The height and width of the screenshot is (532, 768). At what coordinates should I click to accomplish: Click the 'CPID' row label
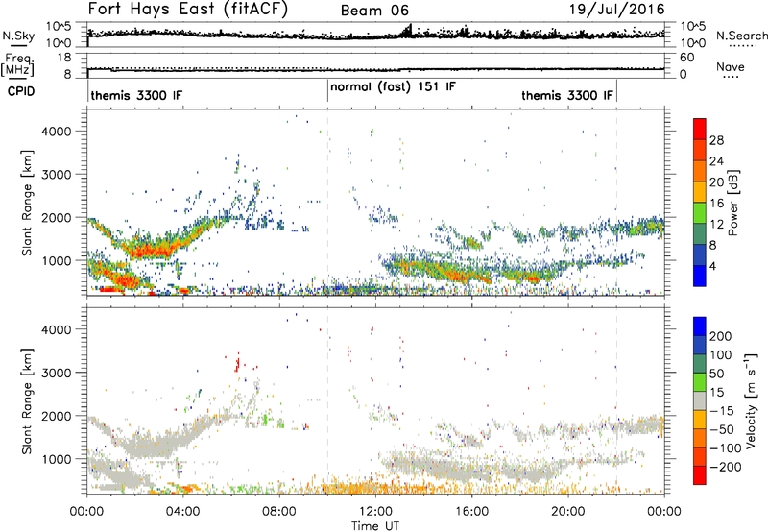point(21,91)
